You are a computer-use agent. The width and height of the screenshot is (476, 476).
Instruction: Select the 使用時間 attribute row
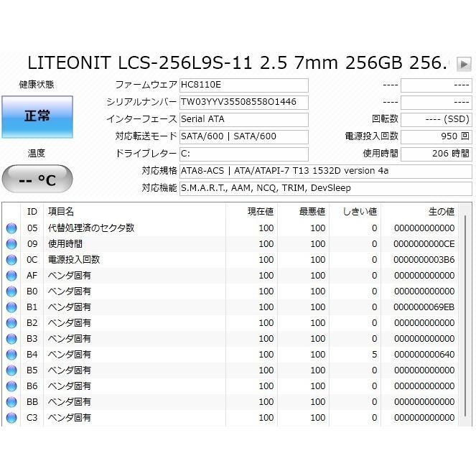pyautogui.click(x=230, y=244)
